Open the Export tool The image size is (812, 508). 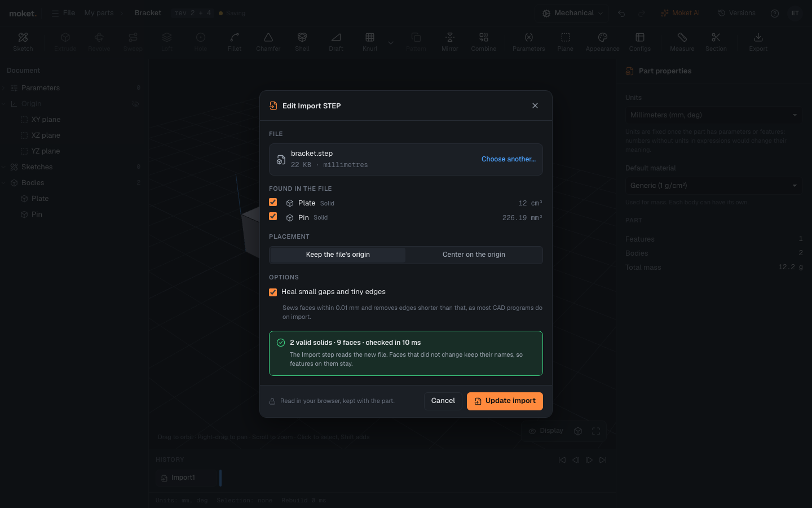point(758,42)
